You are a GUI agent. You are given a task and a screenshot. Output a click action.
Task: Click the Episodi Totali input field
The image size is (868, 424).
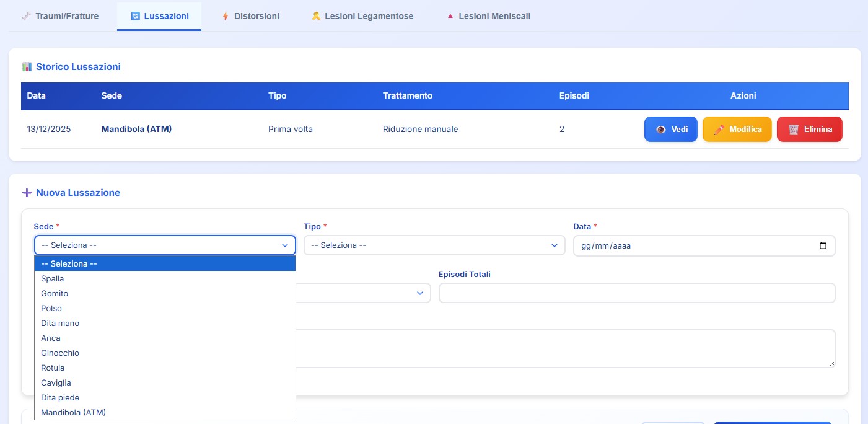636,293
